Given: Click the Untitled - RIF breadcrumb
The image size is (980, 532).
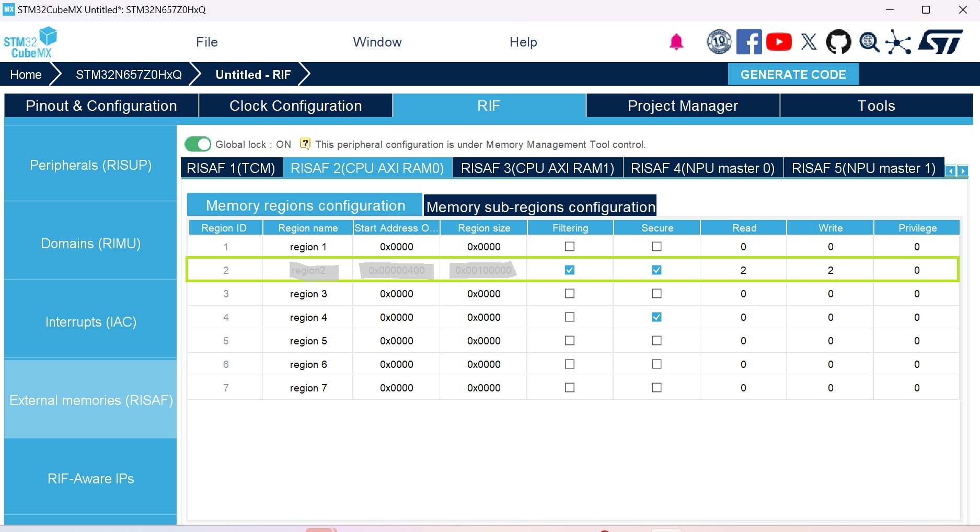Looking at the screenshot, I should tap(253, 75).
